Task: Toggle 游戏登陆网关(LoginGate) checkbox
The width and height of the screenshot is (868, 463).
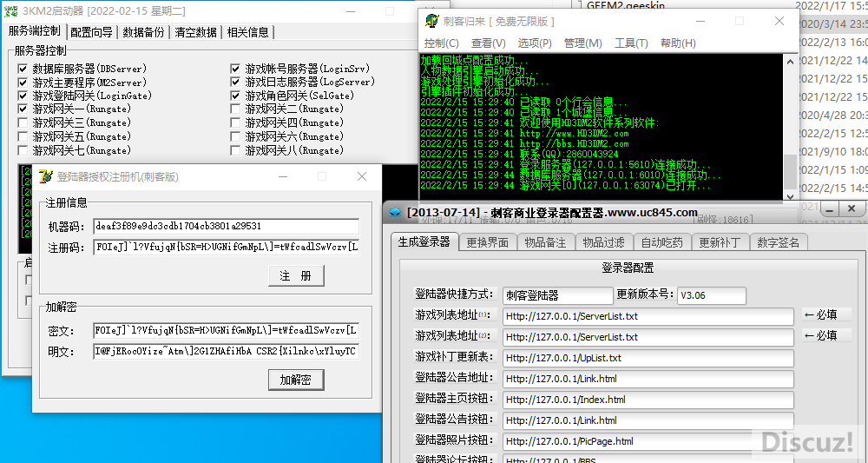Action: pos(23,96)
